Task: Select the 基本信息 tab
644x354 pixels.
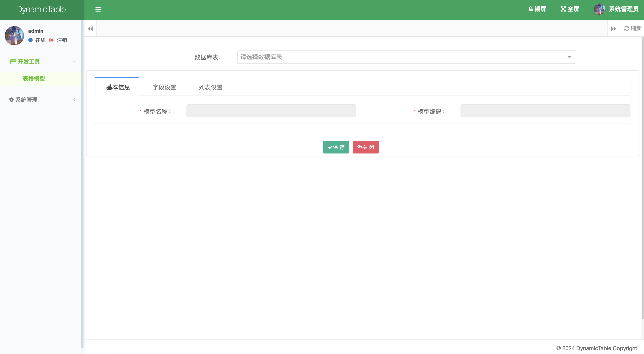Action: point(118,87)
